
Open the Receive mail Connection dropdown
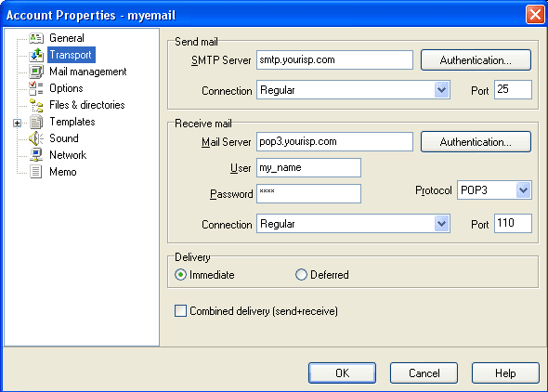click(x=353, y=224)
